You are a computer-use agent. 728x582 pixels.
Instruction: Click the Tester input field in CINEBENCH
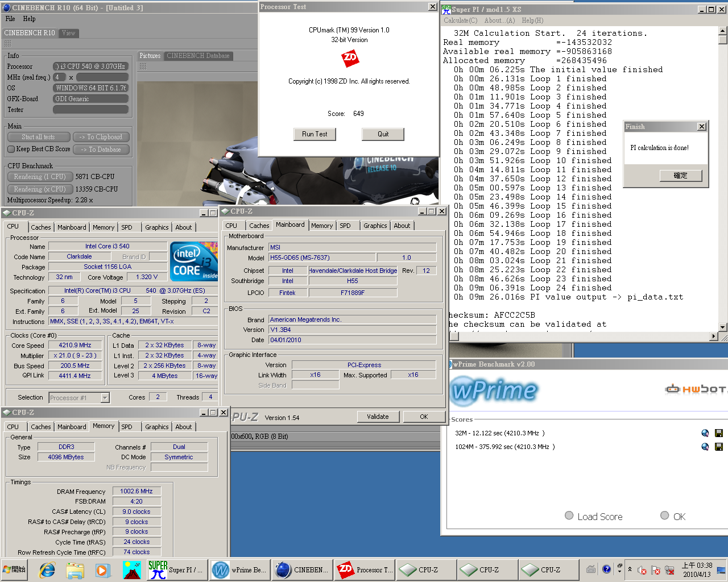[90, 110]
